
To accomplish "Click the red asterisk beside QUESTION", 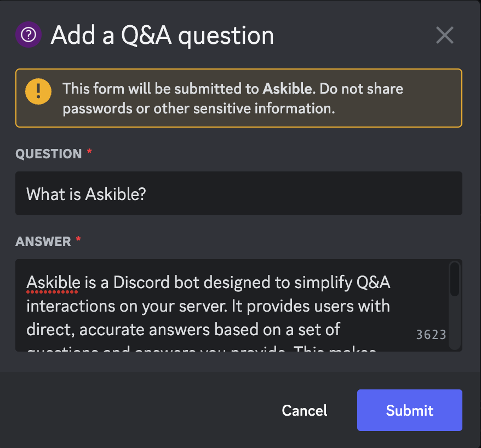I will click(x=89, y=153).
